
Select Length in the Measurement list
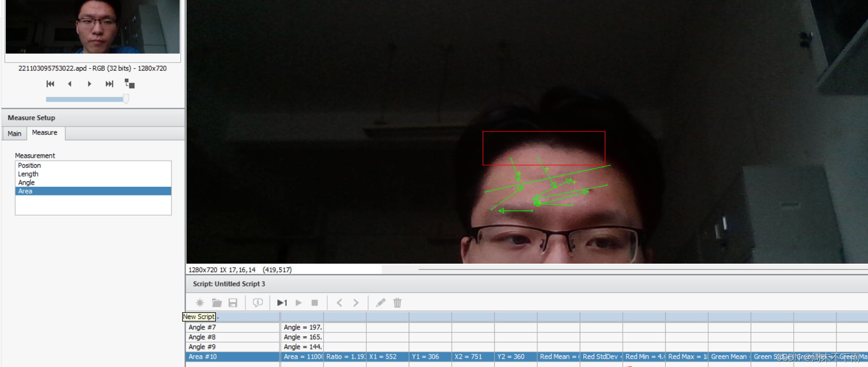coord(93,174)
